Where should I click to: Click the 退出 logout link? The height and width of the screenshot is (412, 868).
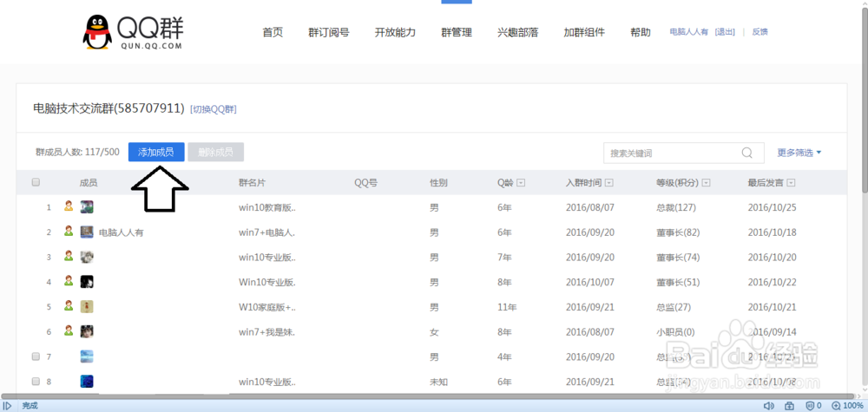pyautogui.click(x=725, y=32)
